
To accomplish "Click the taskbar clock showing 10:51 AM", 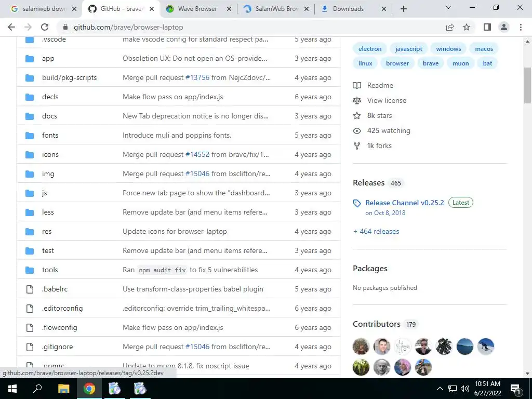I will (x=487, y=389).
